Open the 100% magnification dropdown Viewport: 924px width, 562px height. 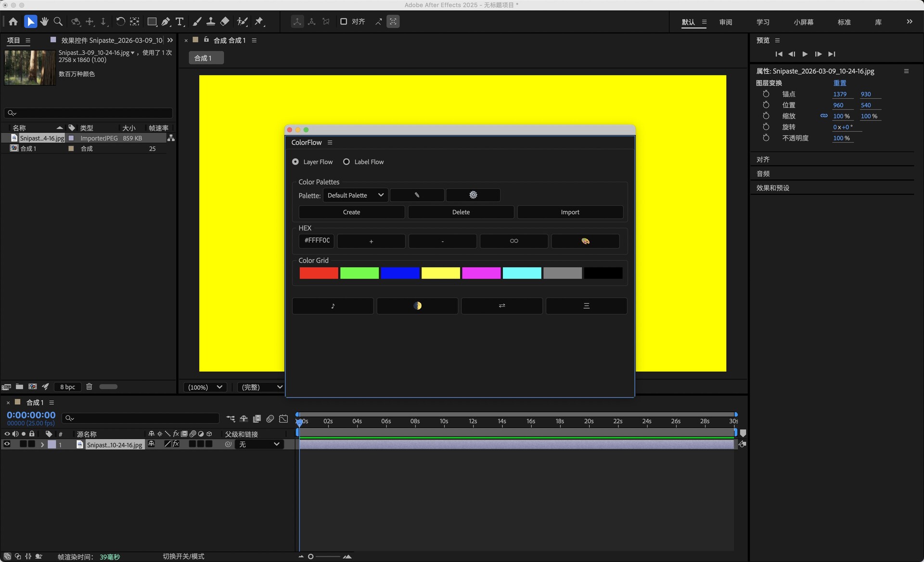(205, 387)
